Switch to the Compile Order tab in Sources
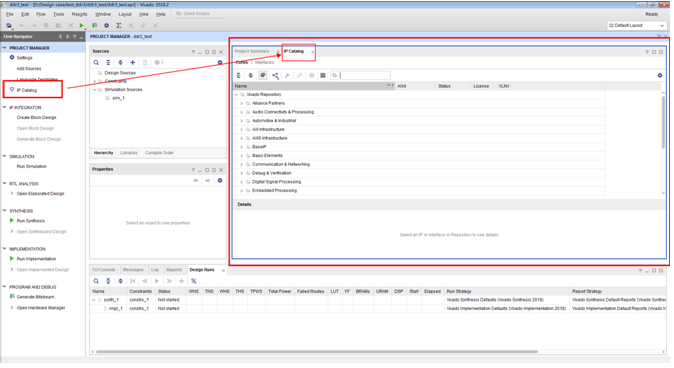The width and height of the screenshot is (674, 368). point(159,153)
